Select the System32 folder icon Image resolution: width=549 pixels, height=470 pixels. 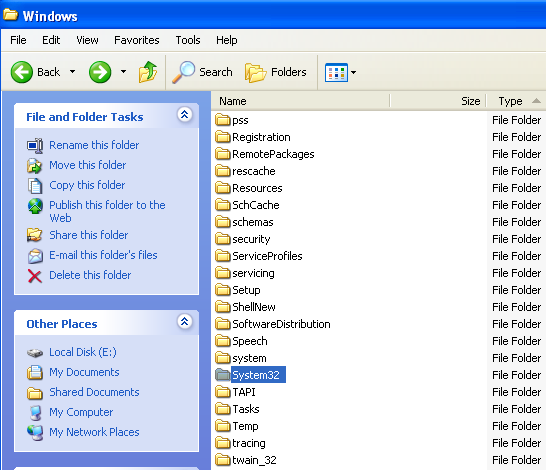(222, 374)
